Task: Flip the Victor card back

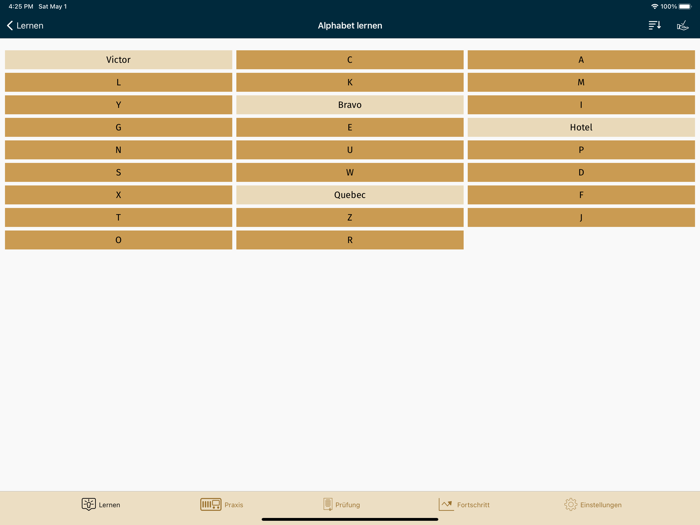Action: click(x=118, y=59)
